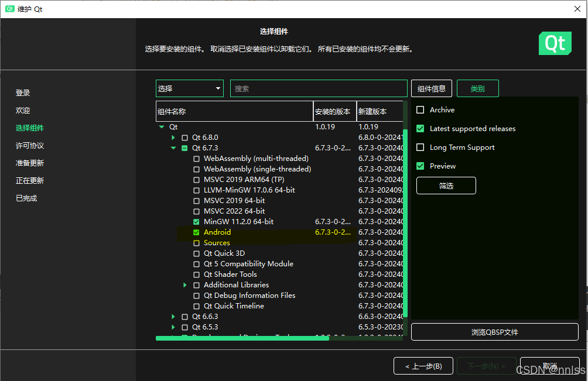Click the 筛选 filter button

click(446, 186)
